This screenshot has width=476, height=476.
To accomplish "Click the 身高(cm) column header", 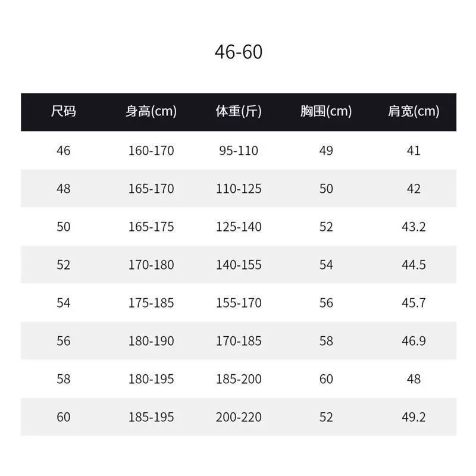I will click(151, 111).
